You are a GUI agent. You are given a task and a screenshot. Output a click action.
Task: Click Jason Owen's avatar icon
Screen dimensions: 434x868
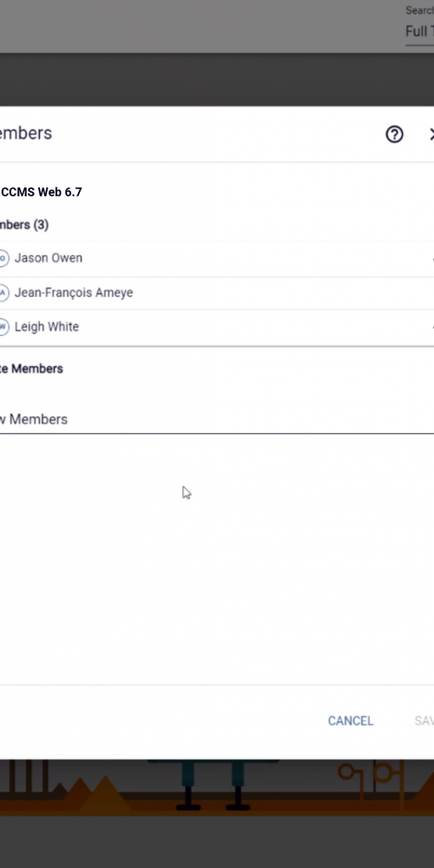pos(3,258)
